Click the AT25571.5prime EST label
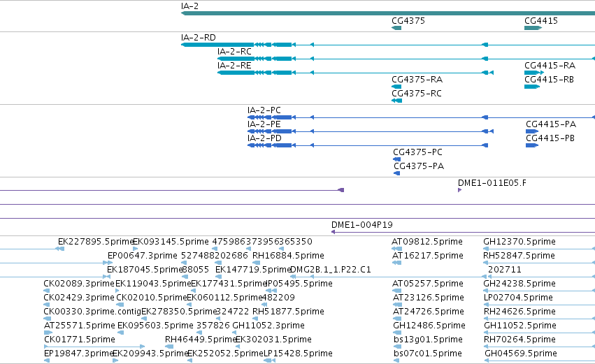The width and height of the screenshot is (595, 364). click(x=80, y=326)
